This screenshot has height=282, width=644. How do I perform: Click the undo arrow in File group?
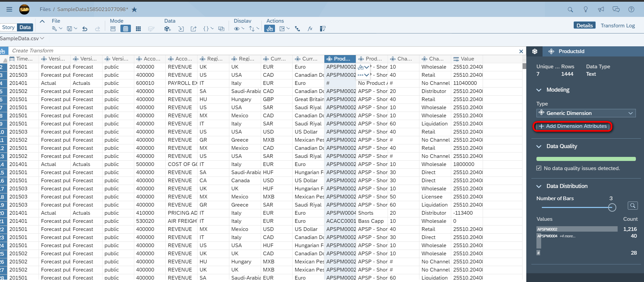85,29
